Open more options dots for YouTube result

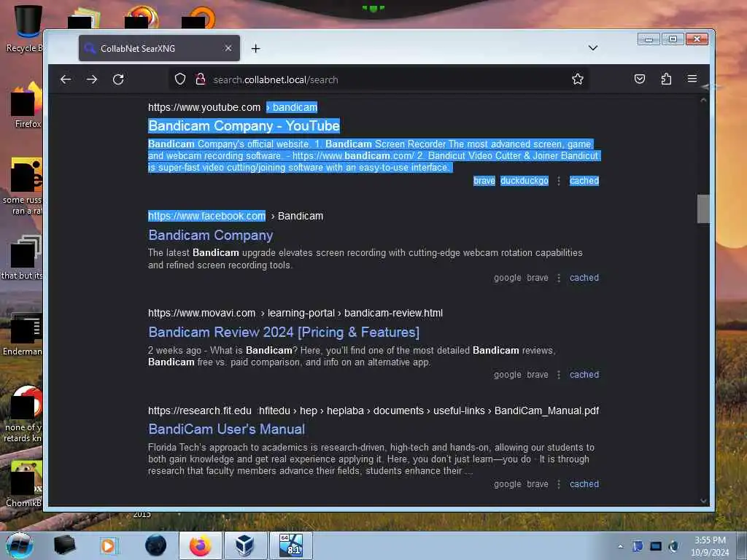[559, 181]
